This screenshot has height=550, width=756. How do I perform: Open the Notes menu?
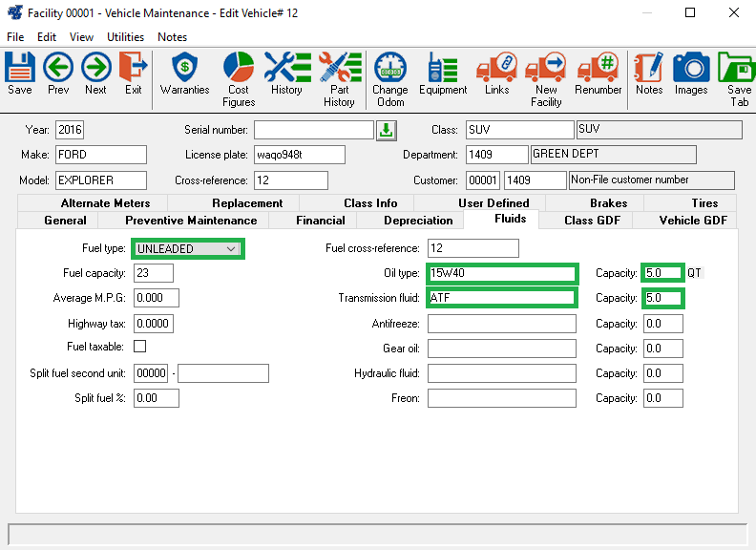[x=173, y=37]
